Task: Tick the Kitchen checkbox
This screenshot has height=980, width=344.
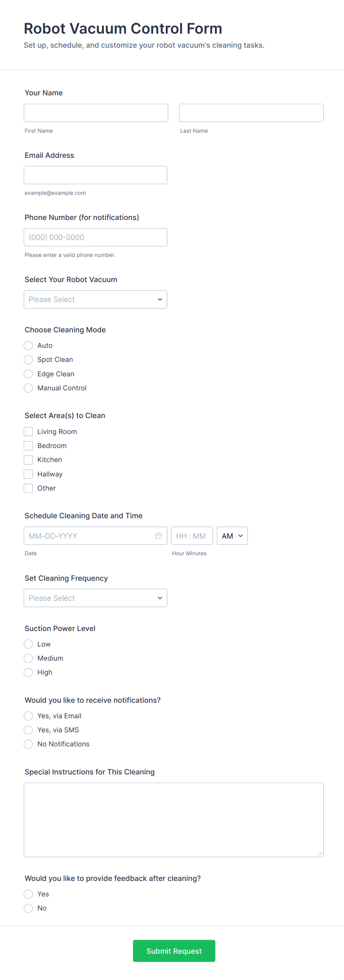Action: click(28, 460)
